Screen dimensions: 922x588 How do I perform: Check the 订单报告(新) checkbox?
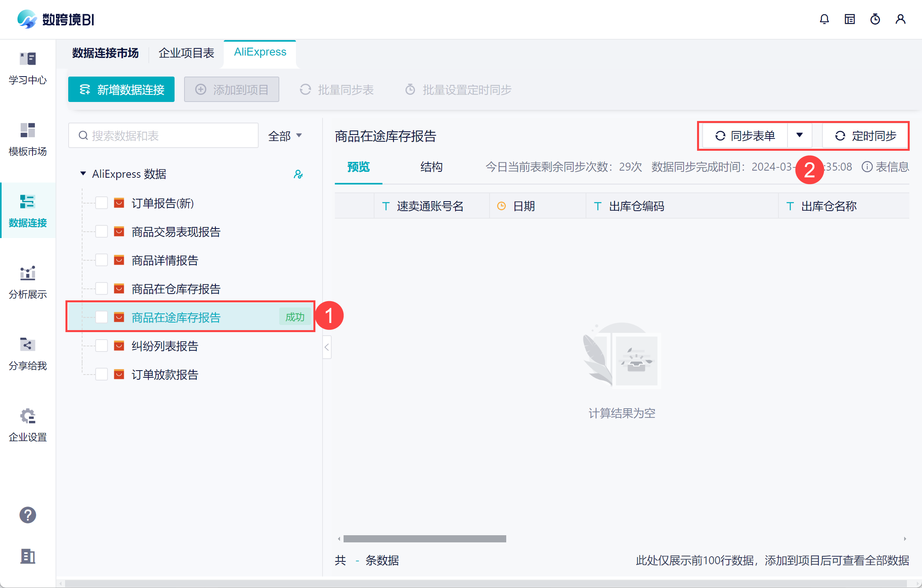tap(102, 203)
